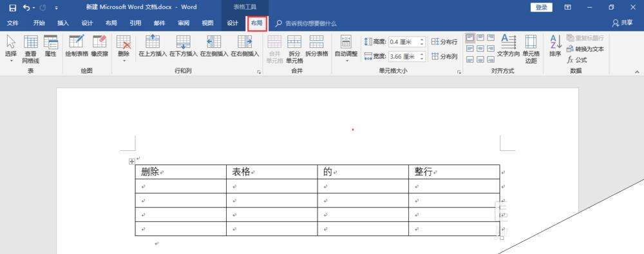The width and height of the screenshot is (644, 254).
Task: Click Distribute Columns (分布列)
Action: [444, 57]
